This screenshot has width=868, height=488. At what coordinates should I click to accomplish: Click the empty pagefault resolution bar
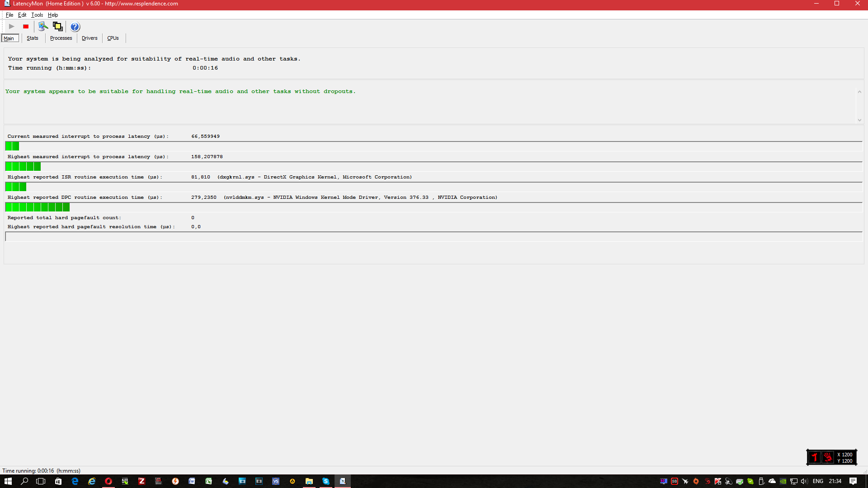point(433,237)
